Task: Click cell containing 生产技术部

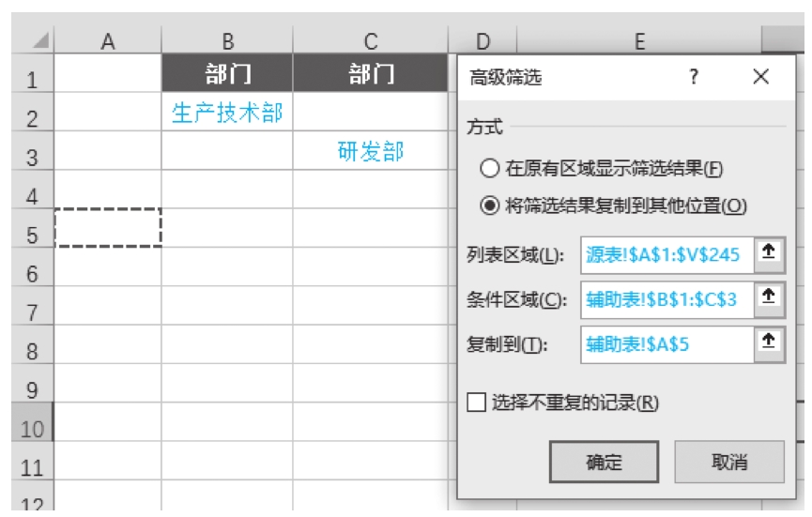Action: click(227, 114)
